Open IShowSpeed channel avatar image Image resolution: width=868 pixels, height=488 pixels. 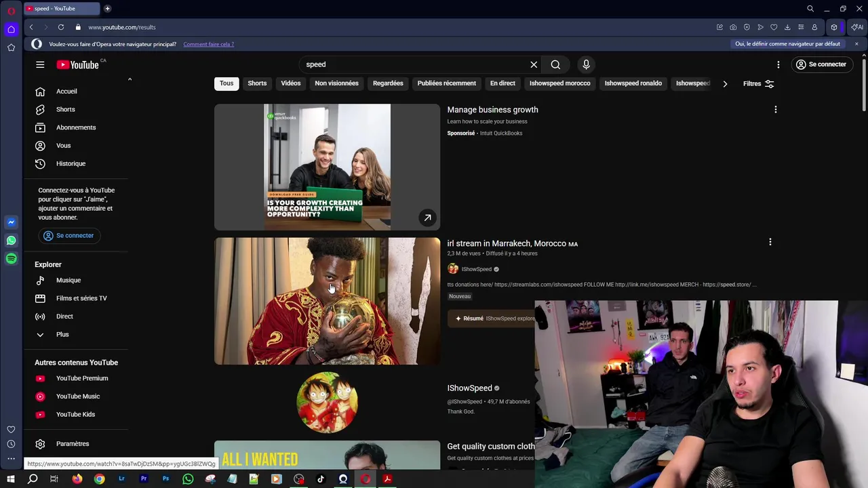tap(327, 403)
